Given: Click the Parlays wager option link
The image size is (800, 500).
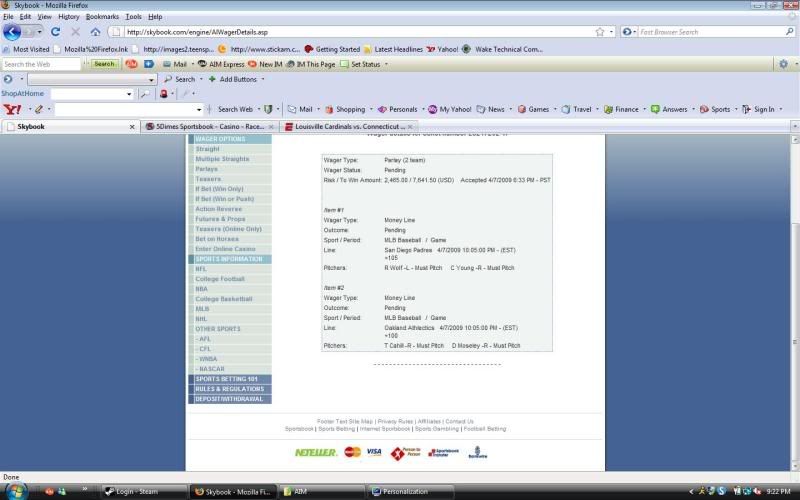Looking at the screenshot, I should point(207,169).
